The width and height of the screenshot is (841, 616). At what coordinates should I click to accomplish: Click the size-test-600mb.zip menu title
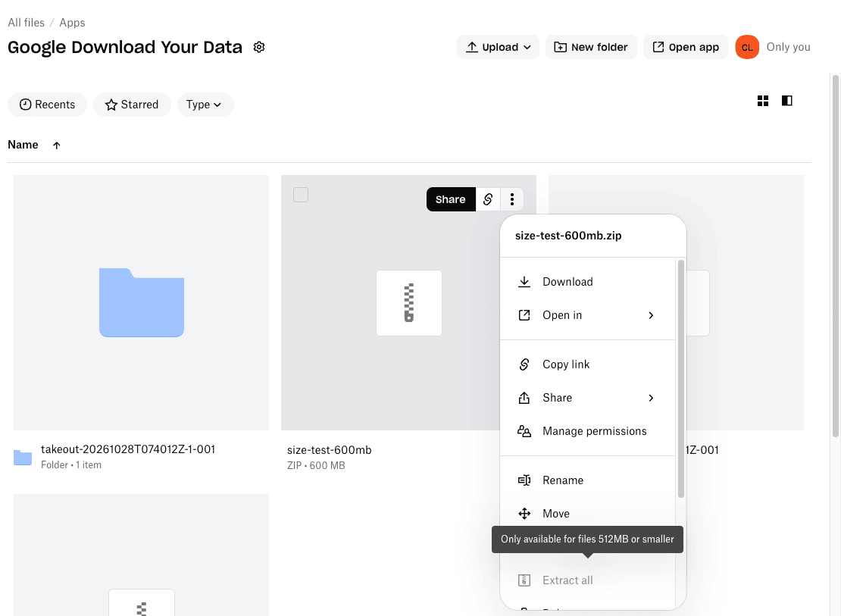568,236
